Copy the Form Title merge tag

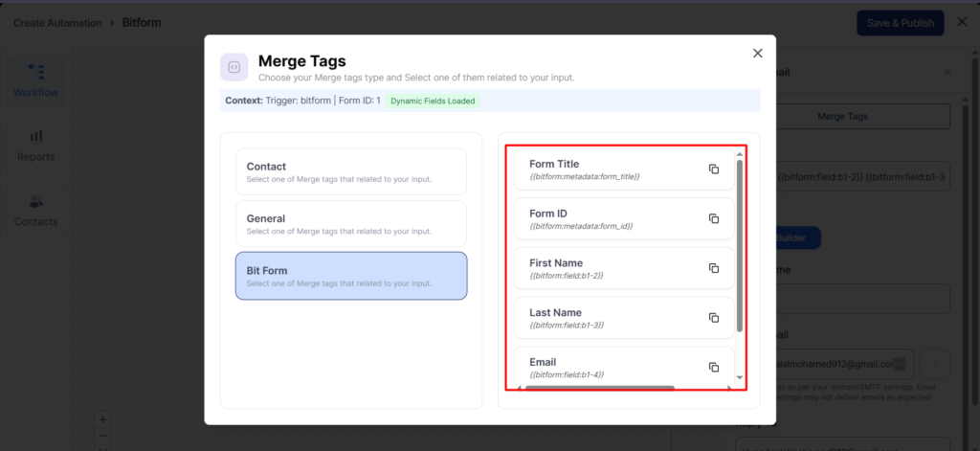[713, 169]
